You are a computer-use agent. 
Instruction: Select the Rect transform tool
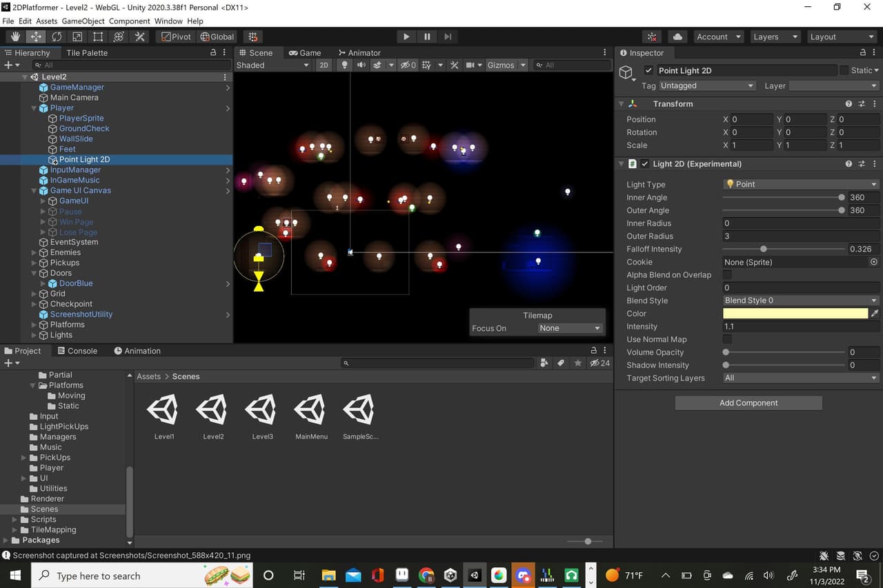coord(98,37)
